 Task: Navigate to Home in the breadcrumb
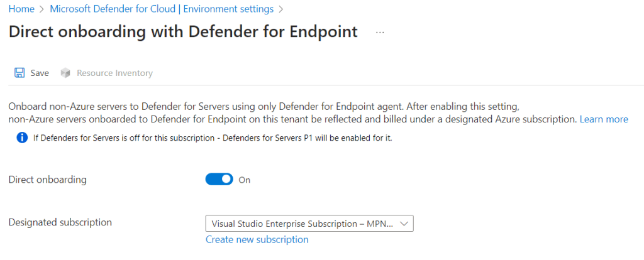(21, 9)
